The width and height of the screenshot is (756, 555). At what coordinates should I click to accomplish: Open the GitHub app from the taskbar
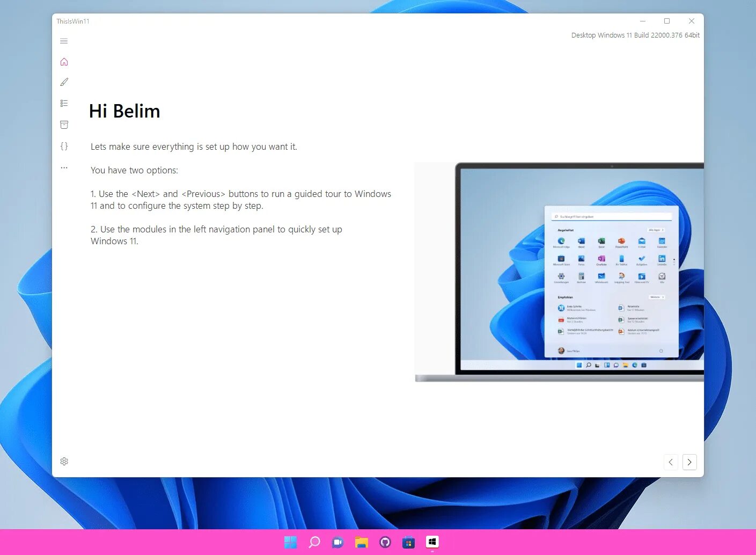(x=385, y=542)
